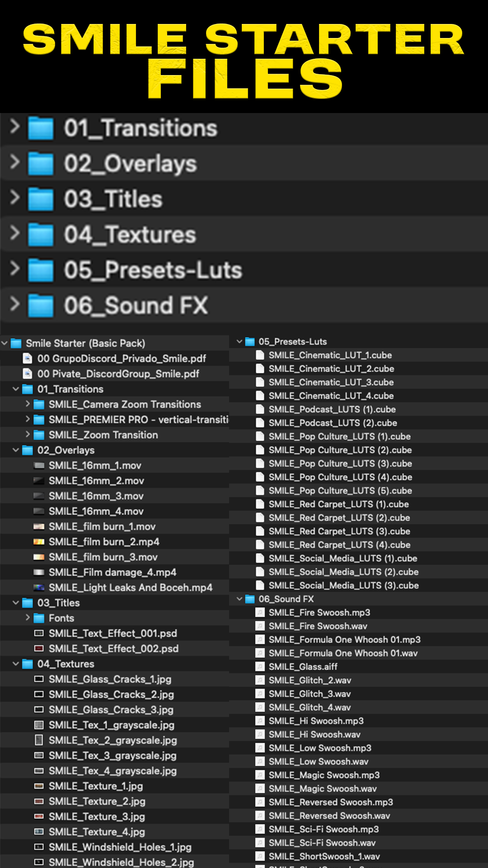Select the 03_Titles tree folder name

tap(59, 603)
